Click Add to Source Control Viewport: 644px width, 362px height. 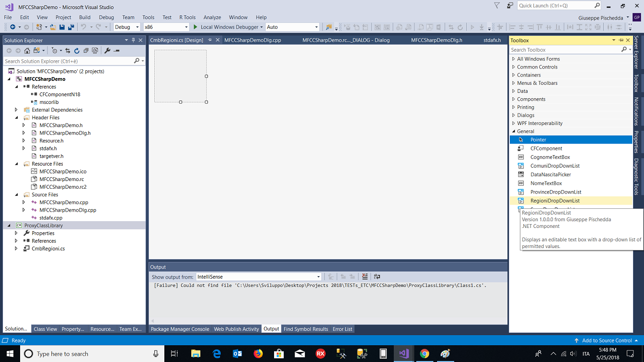(607, 340)
